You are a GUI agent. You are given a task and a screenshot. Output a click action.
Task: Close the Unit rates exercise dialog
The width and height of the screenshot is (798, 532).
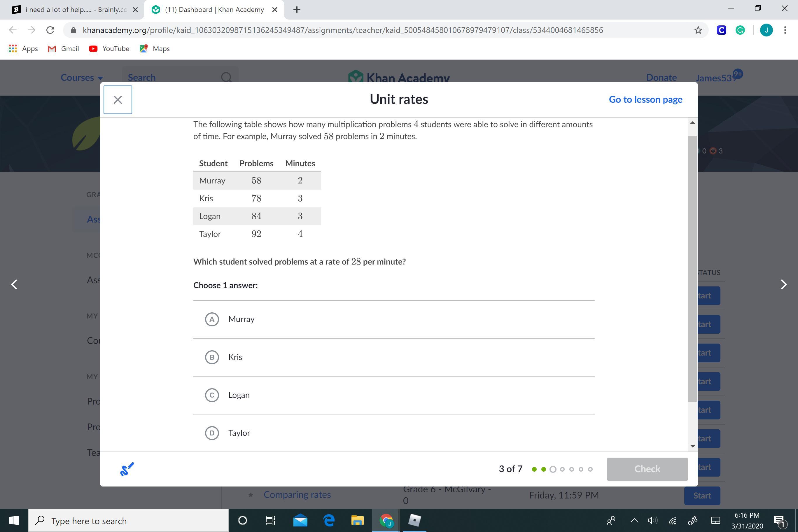click(118, 100)
